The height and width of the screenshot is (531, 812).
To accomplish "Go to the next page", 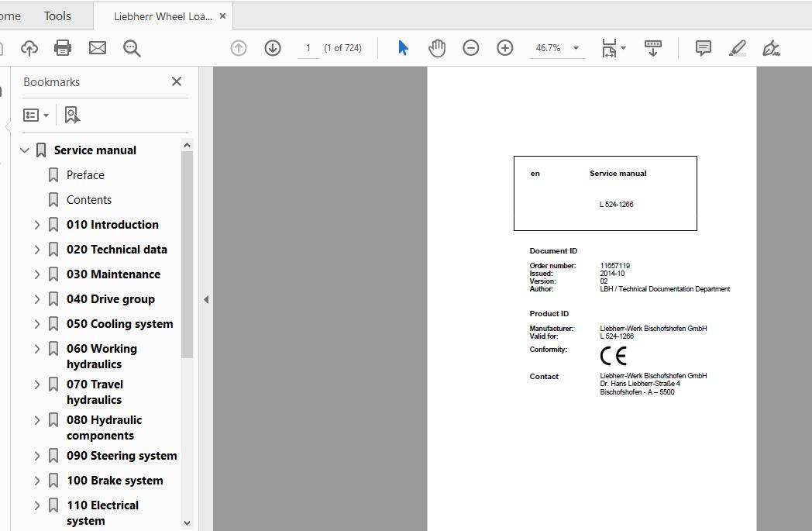I will [x=272, y=47].
